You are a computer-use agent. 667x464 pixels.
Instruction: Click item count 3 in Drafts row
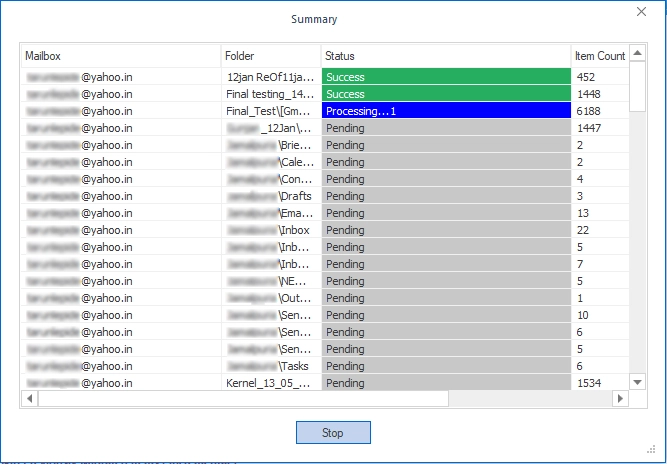[580, 196]
